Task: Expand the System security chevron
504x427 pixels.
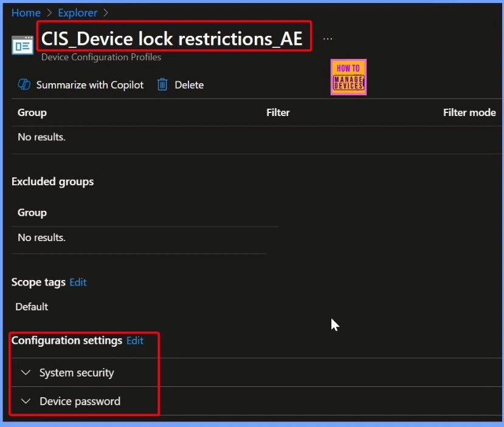Action: [26, 372]
